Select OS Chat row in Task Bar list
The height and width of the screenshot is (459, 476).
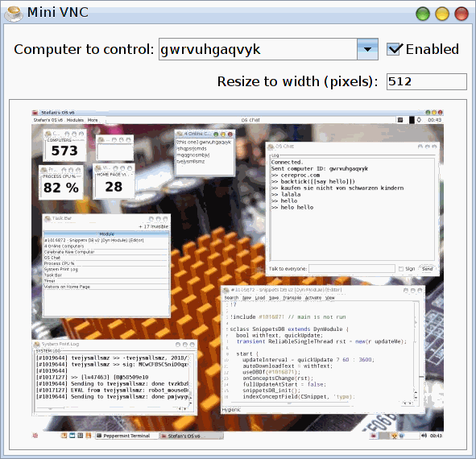106,258
